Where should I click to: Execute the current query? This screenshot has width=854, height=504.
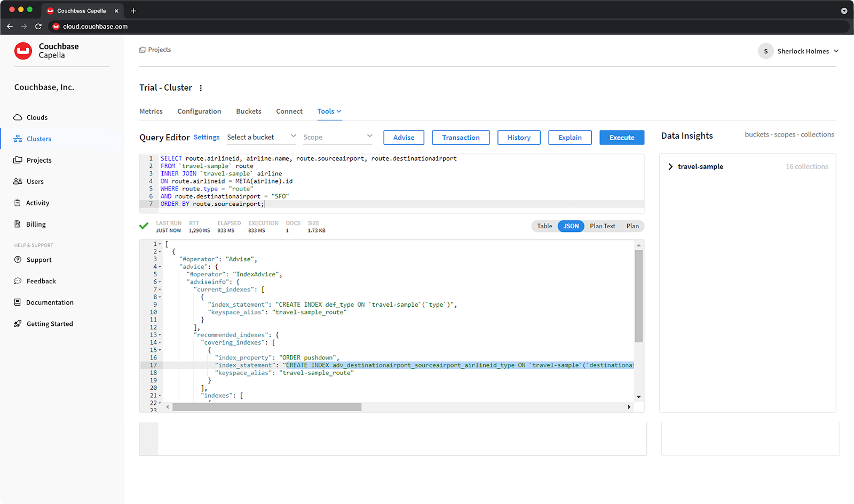[621, 137]
